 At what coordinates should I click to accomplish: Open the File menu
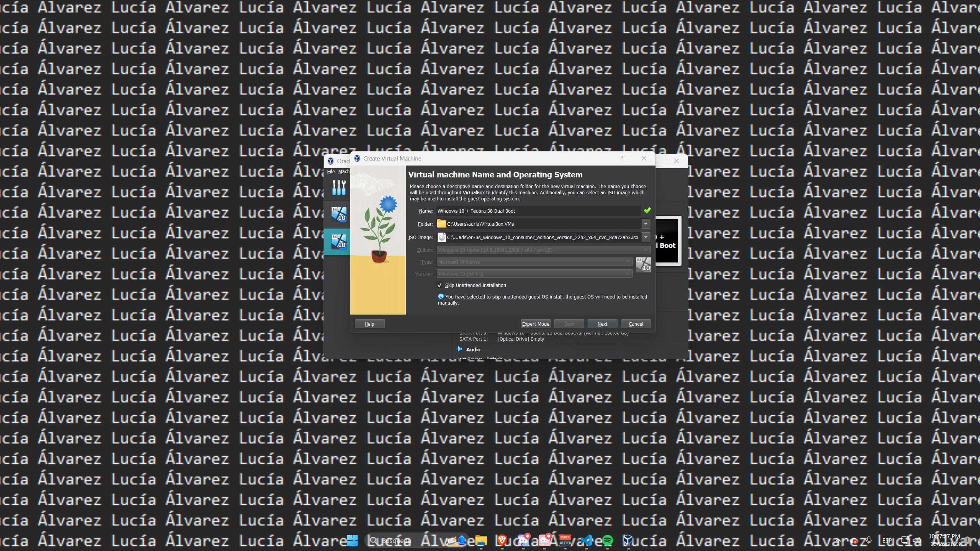click(331, 171)
